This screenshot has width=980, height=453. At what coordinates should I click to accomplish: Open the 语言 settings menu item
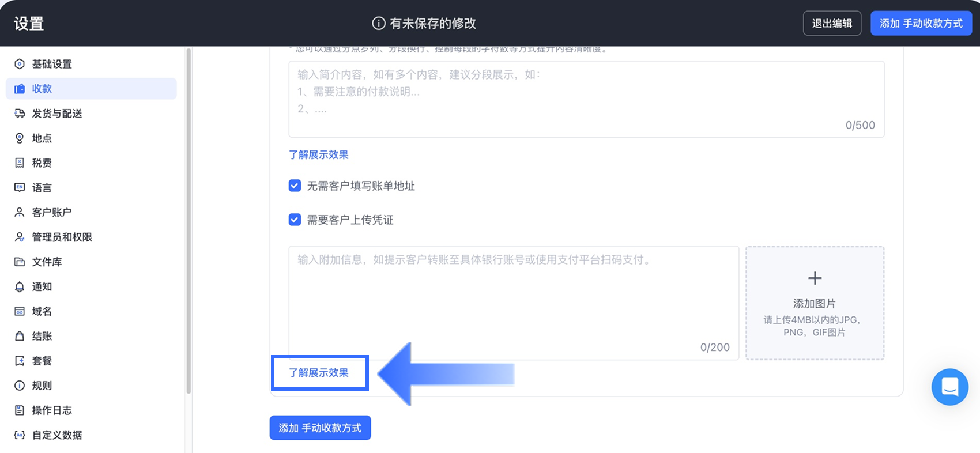(42, 188)
